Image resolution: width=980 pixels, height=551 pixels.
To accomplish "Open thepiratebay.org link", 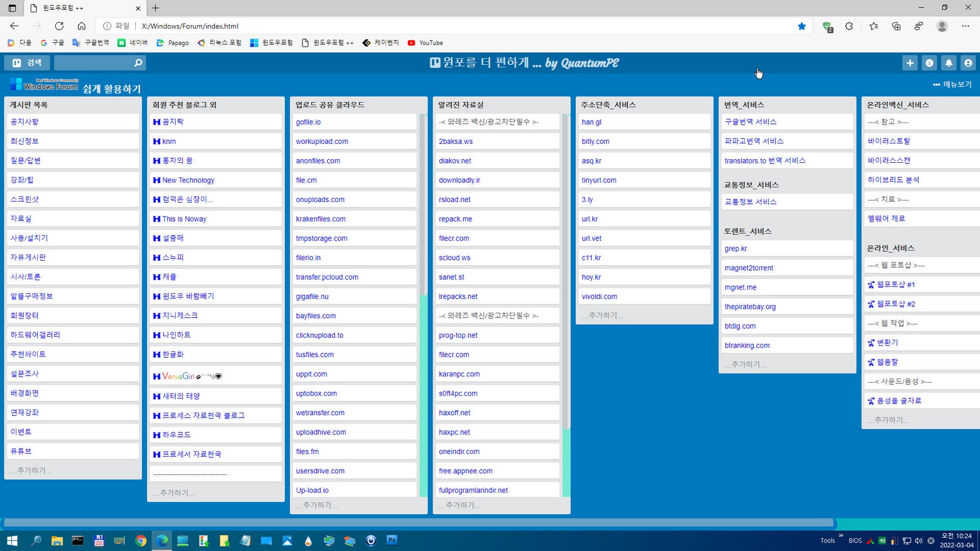I will tap(788, 306).
